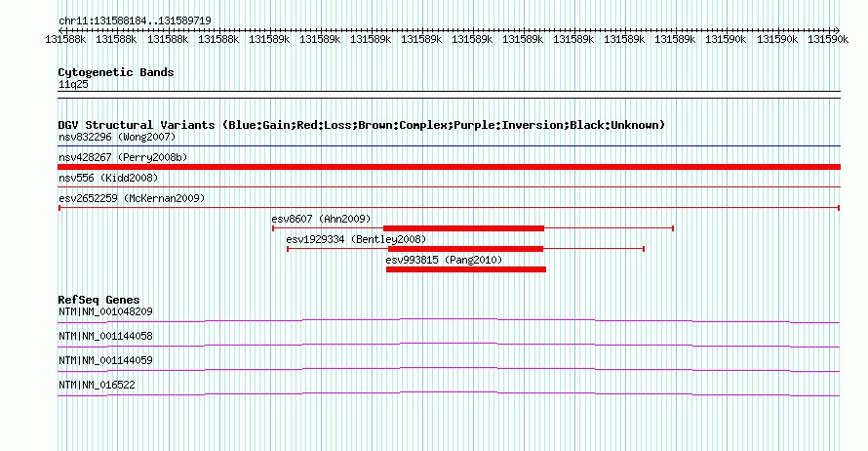The height and width of the screenshot is (451, 868).
Task: Click the 11q25 band label
Action: [x=73, y=84]
